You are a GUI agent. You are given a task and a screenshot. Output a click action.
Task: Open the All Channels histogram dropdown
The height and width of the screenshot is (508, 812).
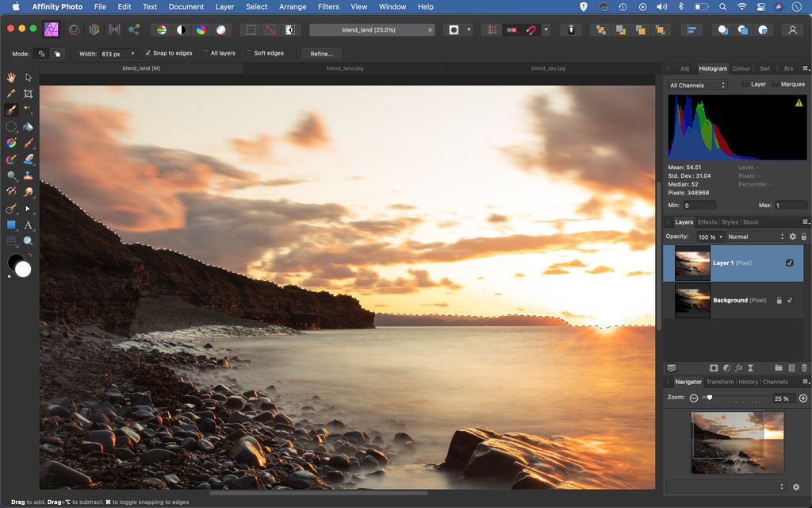click(x=696, y=84)
